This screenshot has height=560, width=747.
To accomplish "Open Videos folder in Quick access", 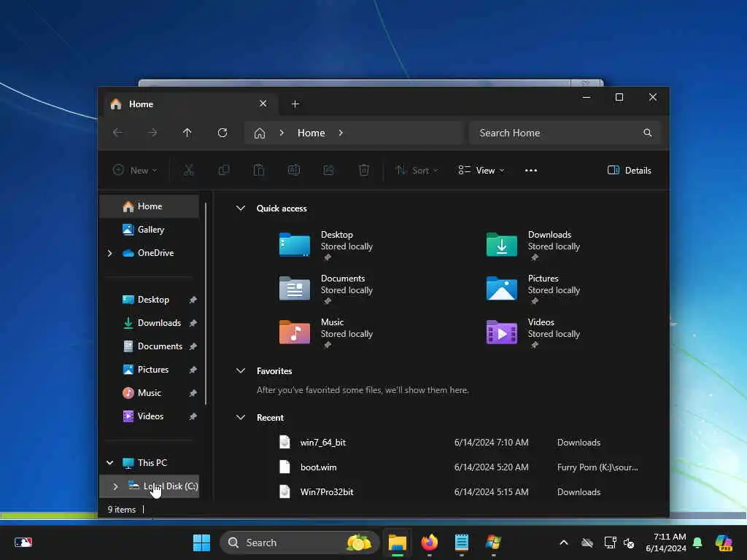I will click(533, 332).
